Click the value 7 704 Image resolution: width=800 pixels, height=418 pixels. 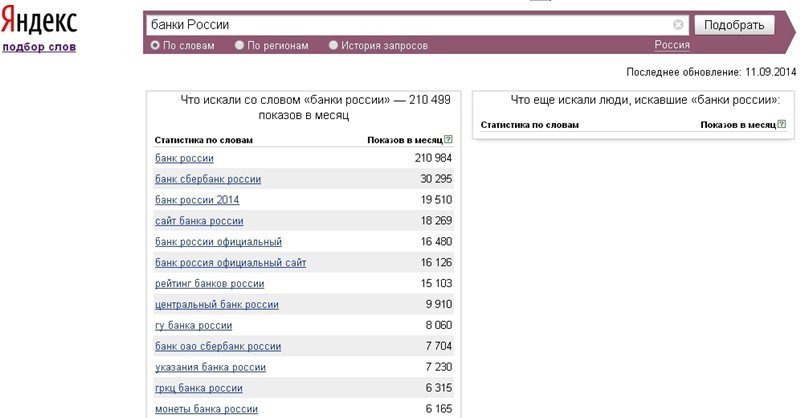tap(439, 347)
